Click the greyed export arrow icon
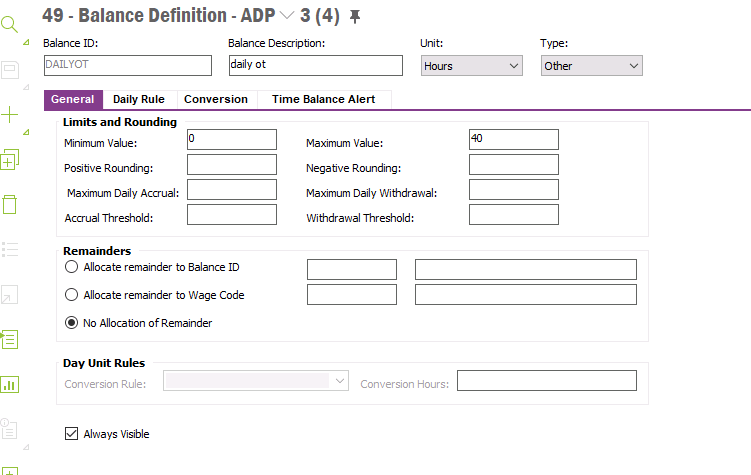This screenshot has width=751, height=475. click(x=10, y=294)
